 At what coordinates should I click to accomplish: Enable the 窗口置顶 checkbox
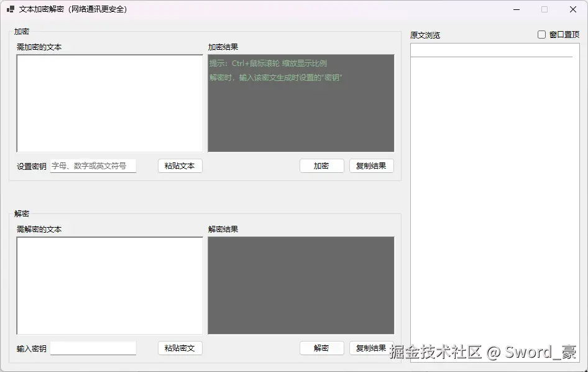541,35
